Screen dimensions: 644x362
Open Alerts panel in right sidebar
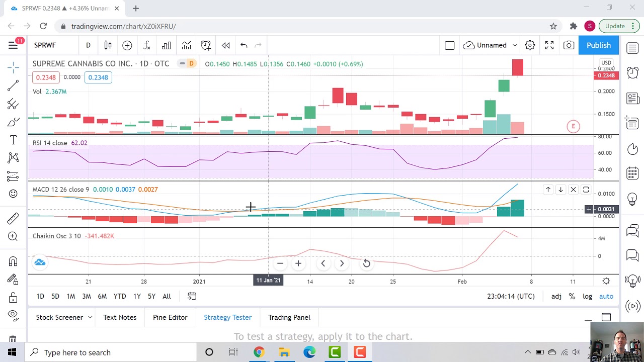(x=632, y=73)
